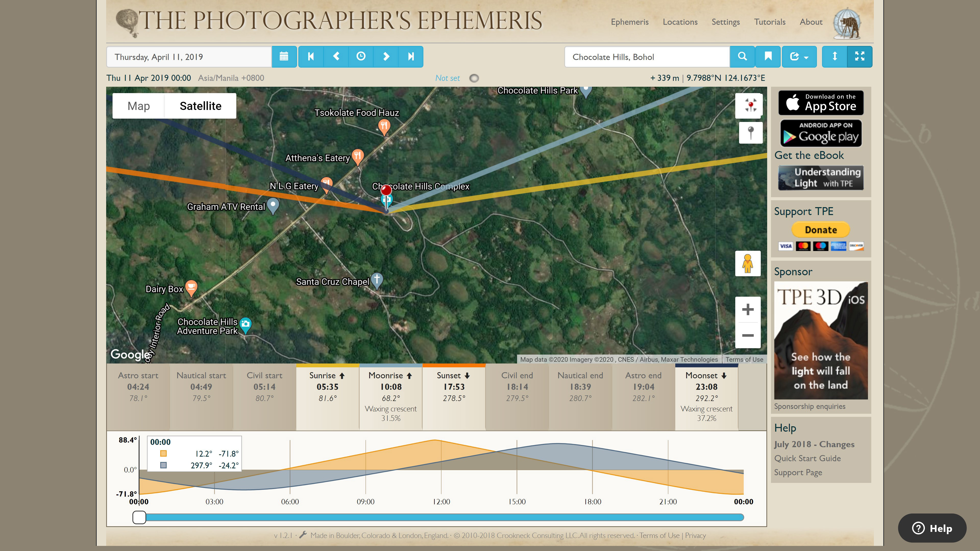Zoom out on the map
Image resolution: width=980 pixels, height=551 pixels.
coord(748,335)
